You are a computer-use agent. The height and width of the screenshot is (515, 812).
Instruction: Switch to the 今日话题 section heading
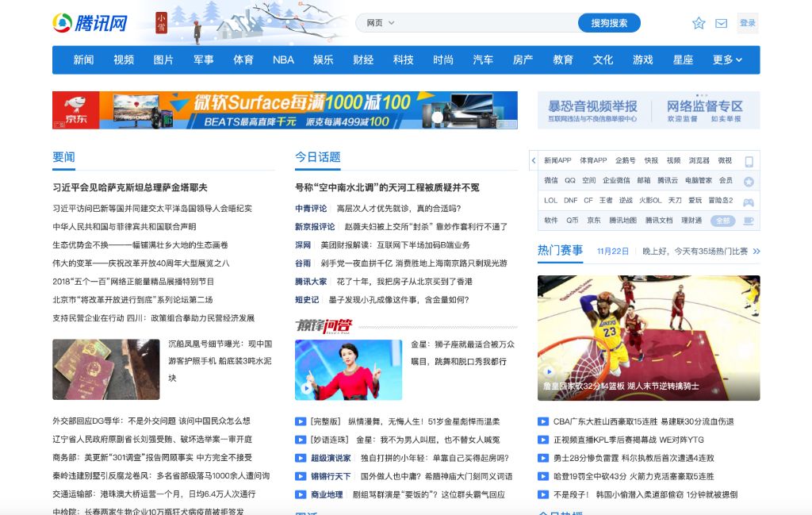318,157
